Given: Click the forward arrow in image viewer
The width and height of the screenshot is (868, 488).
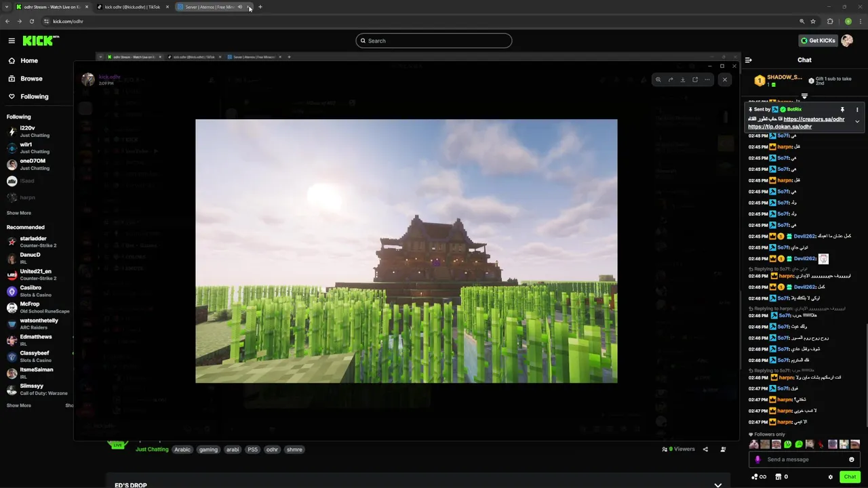Looking at the screenshot, I should (670, 79).
